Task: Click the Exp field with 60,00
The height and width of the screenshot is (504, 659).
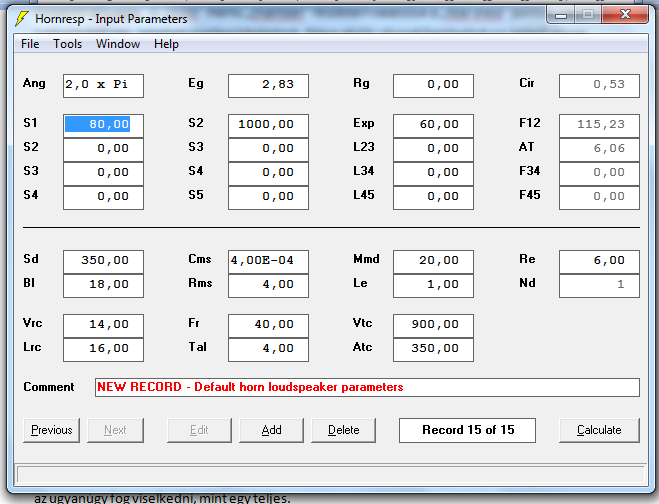Action: (433, 125)
